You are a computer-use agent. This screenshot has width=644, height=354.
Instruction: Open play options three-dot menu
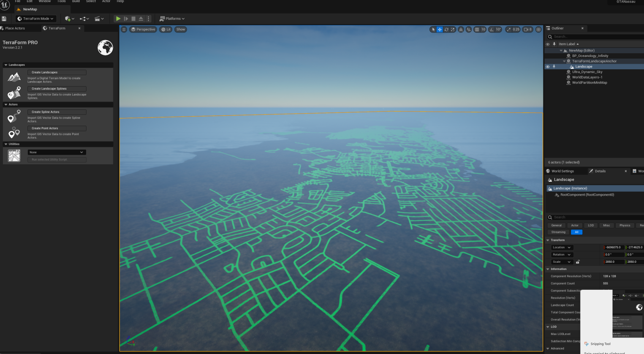pyautogui.click(x=148, y=19)
